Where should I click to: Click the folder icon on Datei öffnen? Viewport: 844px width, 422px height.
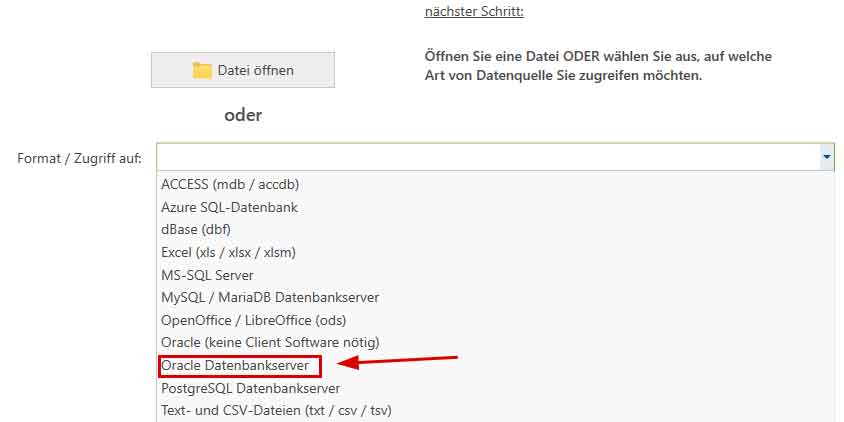202,70
